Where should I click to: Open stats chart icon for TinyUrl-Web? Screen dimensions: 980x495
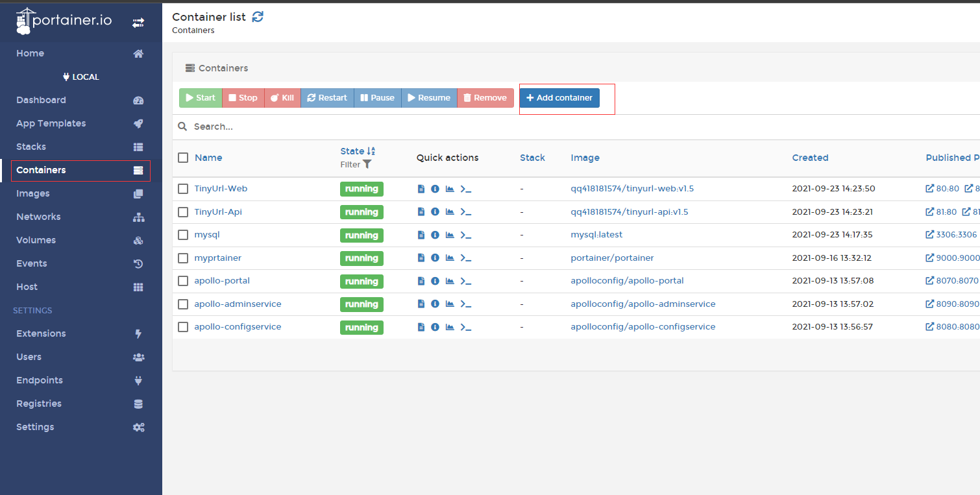coord(450,189)
